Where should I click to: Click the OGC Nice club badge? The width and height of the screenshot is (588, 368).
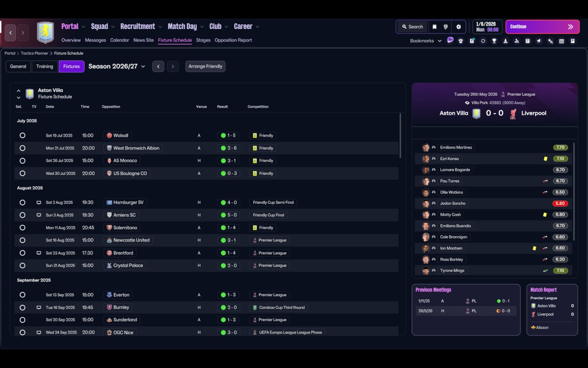pyautogui.click(x=109, y=333)
